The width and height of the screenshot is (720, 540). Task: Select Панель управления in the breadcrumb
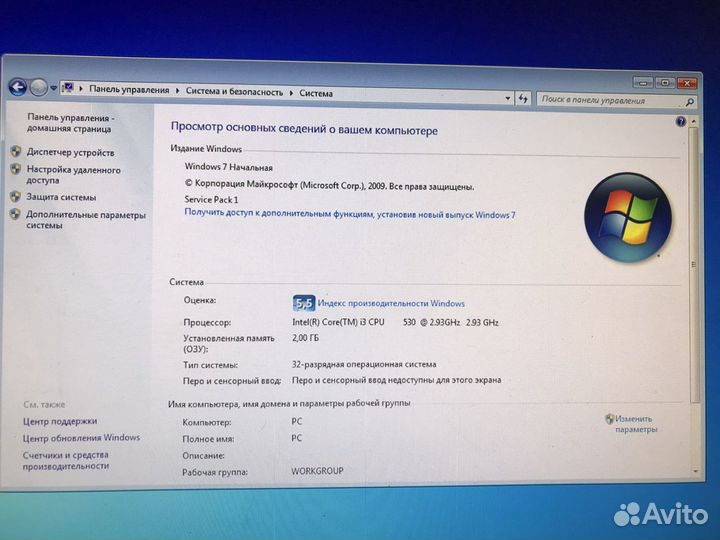point(129,90)
